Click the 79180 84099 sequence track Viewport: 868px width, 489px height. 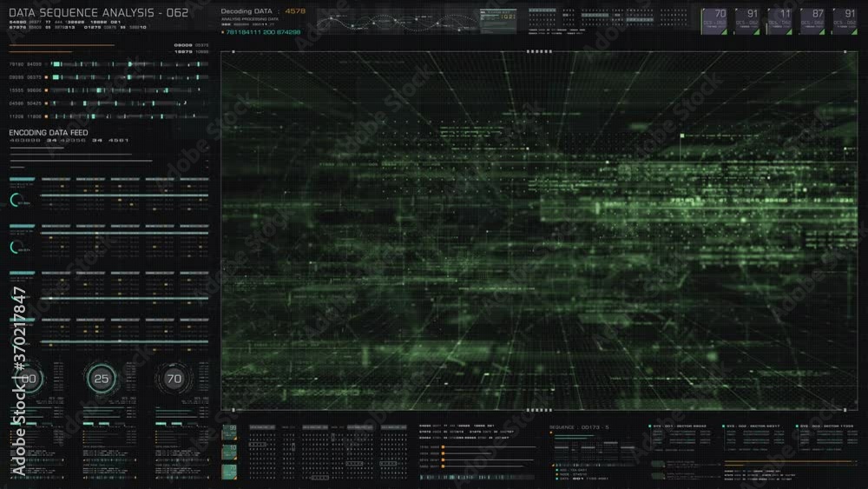click(x=130, y=64)
